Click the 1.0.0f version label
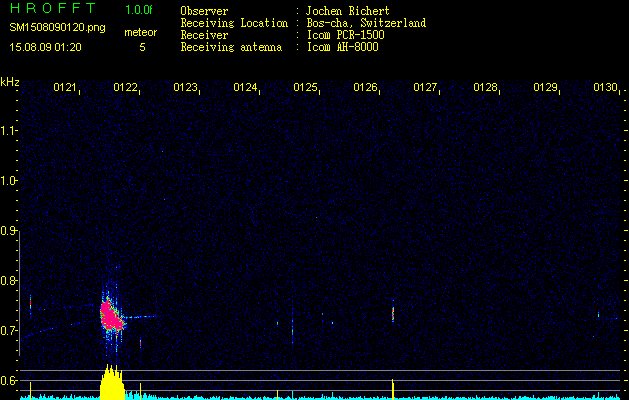Screen dimensions: 629x400 pos(139,10)
